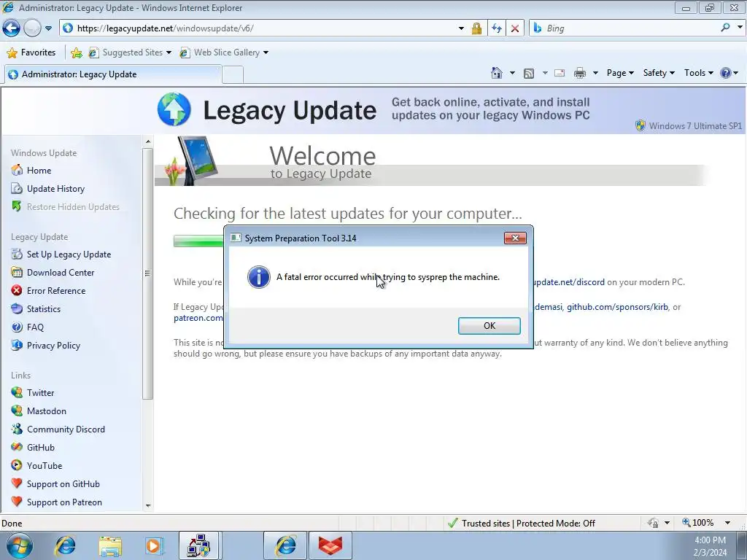Click Support on Patreon heart icon
The height and width of the screenshot is (560, 747).
coord(17,502)
